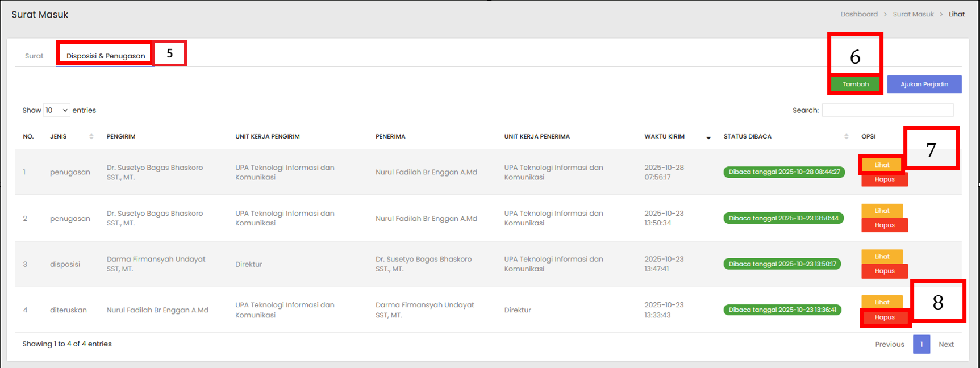Click the green Tambah button
Screen dimensions: 980x368
click(855, 84)
